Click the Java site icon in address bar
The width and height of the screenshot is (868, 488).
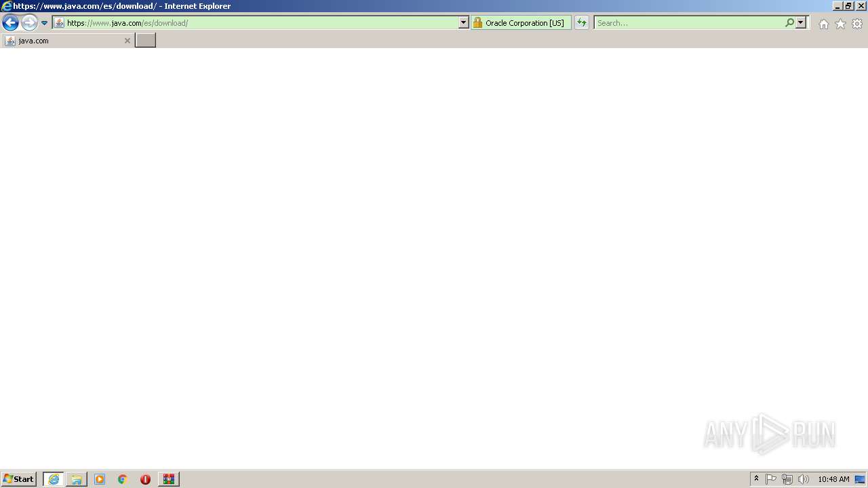[x=59, y=23]
